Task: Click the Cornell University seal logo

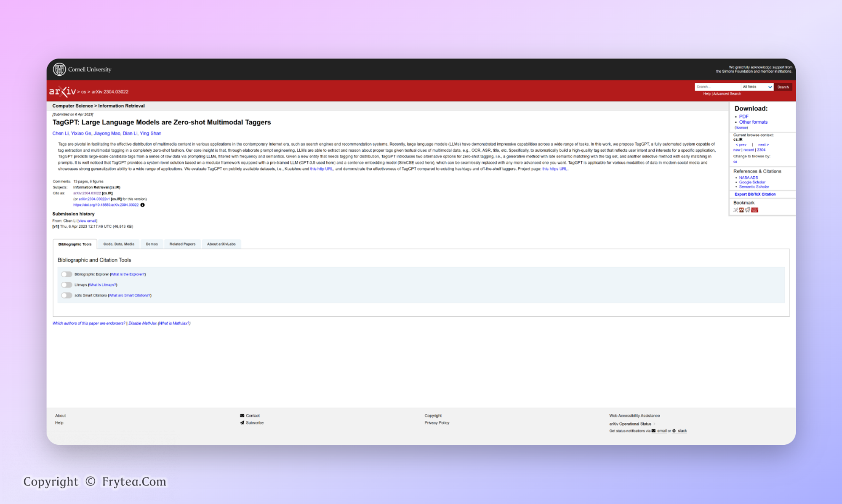Action: click(59, 69)
